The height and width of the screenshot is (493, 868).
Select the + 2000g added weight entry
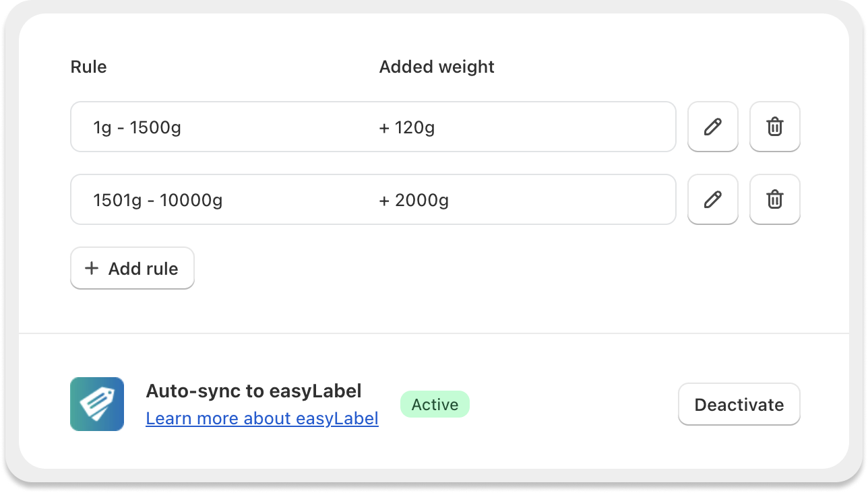pyautogui.click(x=414, y=199)
